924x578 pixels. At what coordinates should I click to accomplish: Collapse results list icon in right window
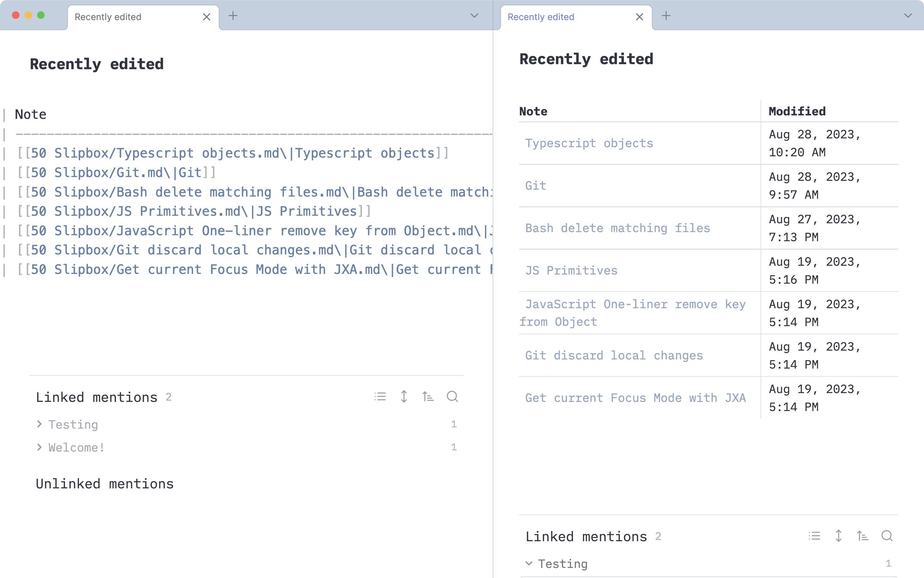(814, 536)
